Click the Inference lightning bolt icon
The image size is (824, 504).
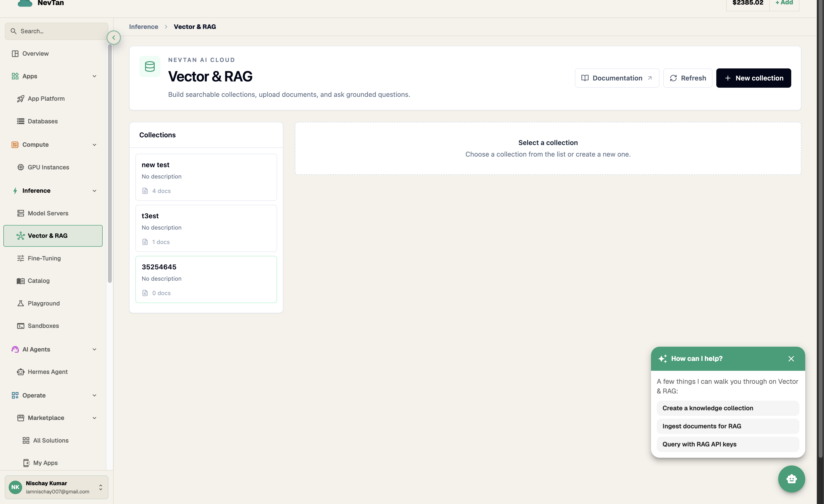[15, 191]
